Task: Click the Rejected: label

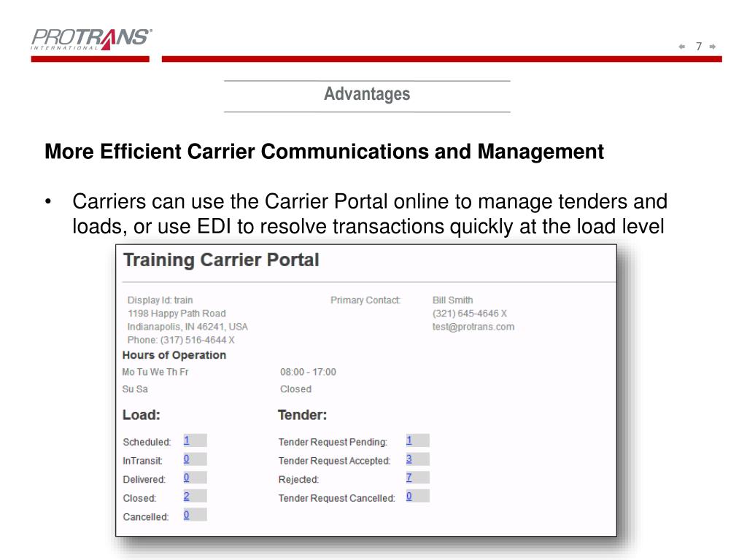Action: pyautogui.click(x=298, y=479)
